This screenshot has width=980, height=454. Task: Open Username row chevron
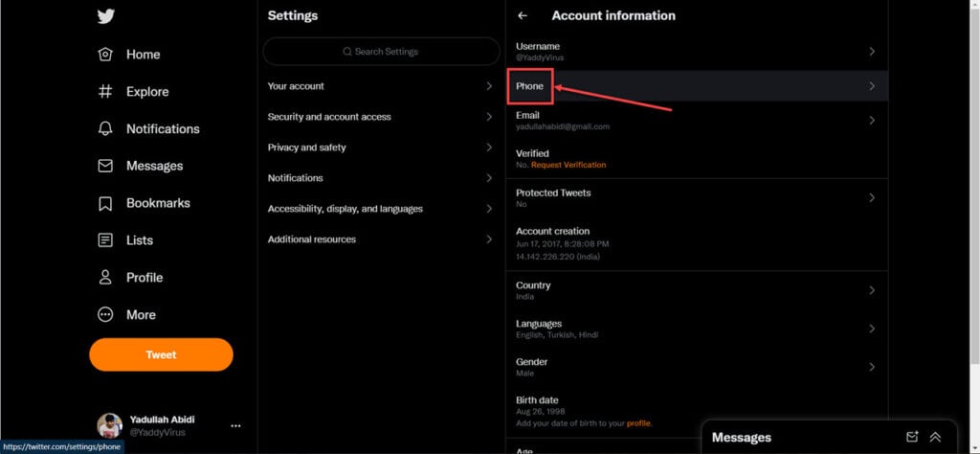tap(872, 52)
